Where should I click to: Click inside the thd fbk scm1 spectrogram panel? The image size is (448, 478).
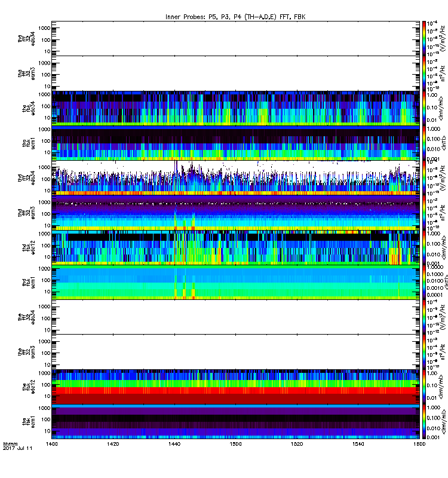(x=235, y=282)
